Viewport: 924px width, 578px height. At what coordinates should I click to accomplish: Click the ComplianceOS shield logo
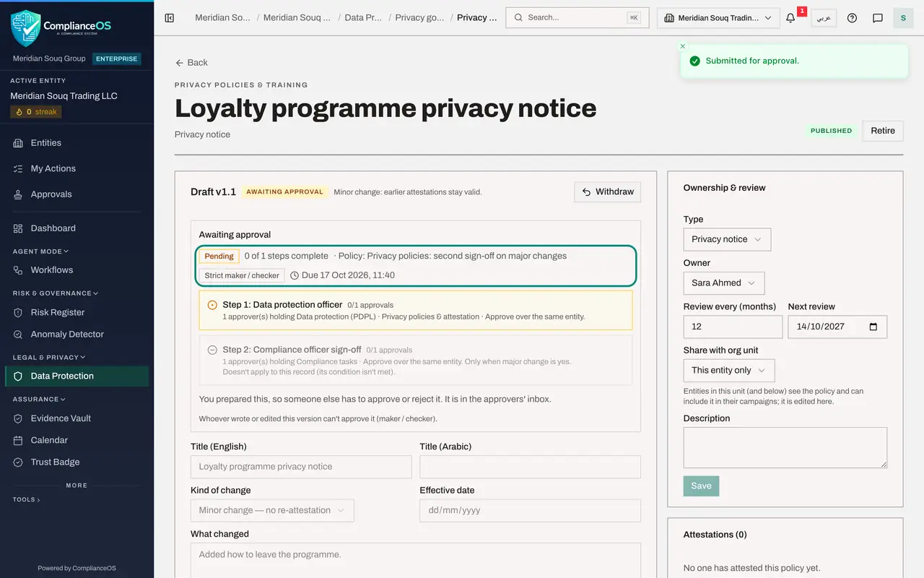coord(26,27)
